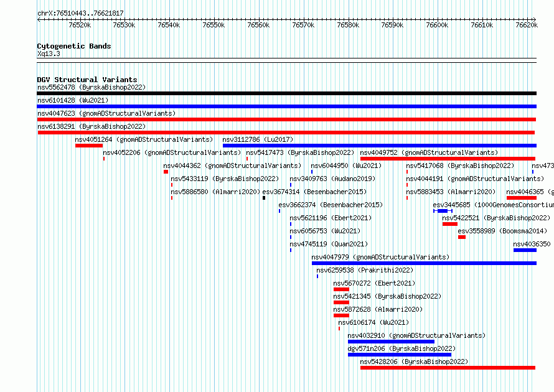Select the red nsv4046365 variant bar

pos(522,198)
